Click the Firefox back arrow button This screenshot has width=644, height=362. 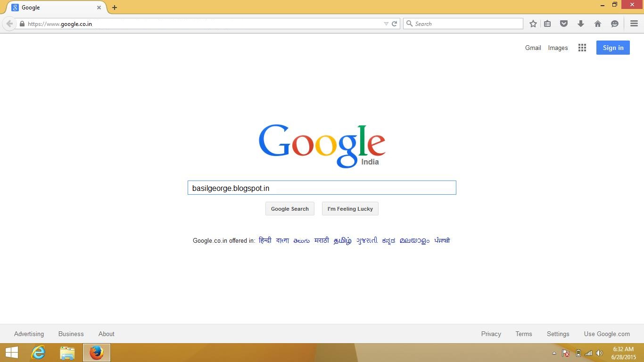9,24
